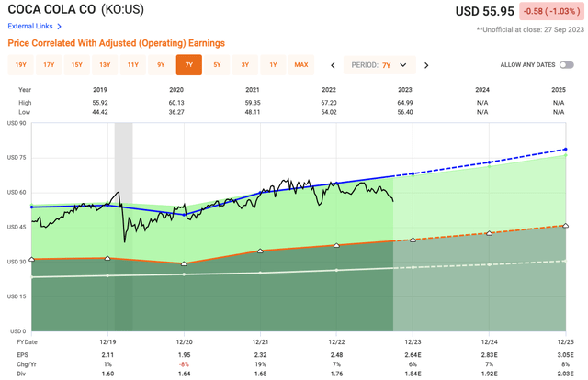Switch to the 5Y time range
This screenshot has width=588, height=380.
(217, 65)
